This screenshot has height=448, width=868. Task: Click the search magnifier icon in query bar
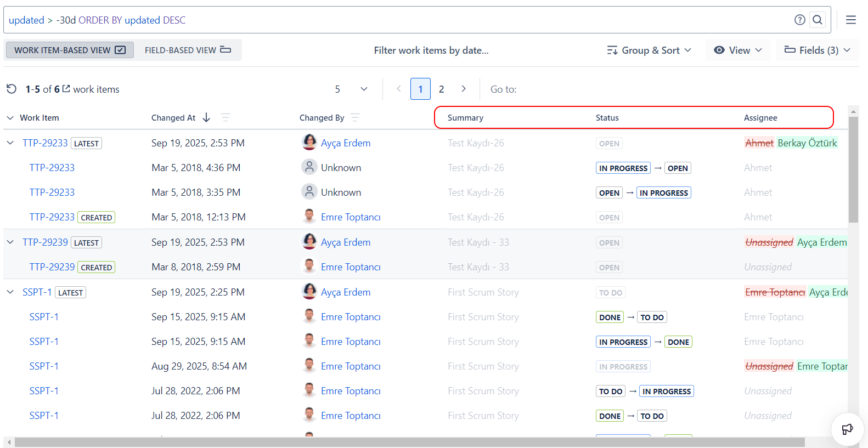[817, 20]
